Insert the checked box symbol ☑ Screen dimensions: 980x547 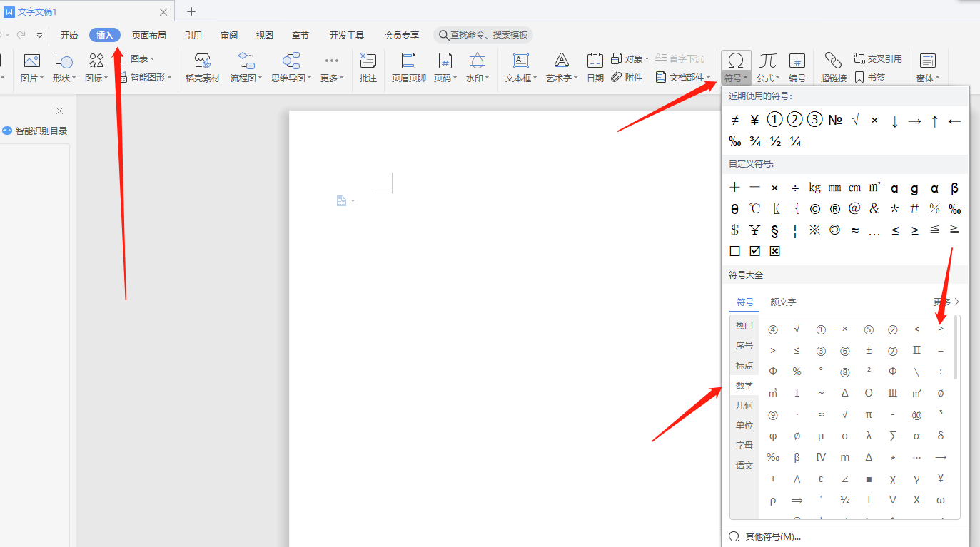(754, 251)
